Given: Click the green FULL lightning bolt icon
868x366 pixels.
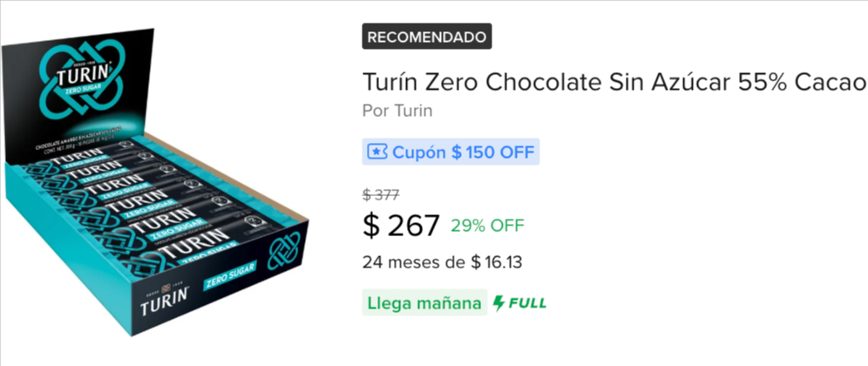Looking at the screenshot, I should [498, 303].
